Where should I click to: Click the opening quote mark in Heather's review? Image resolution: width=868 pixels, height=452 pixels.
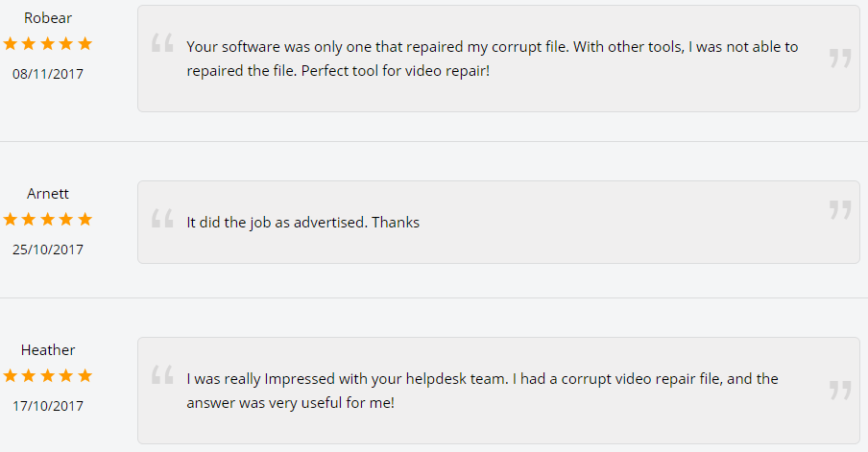point(162,374)
